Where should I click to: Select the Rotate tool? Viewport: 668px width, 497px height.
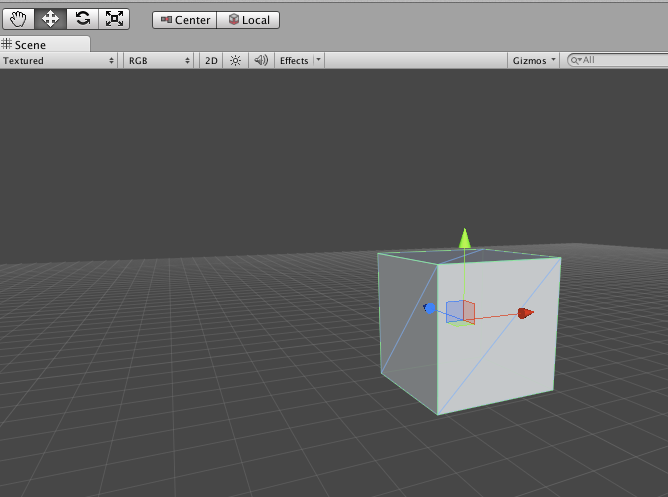pos(83,19)
